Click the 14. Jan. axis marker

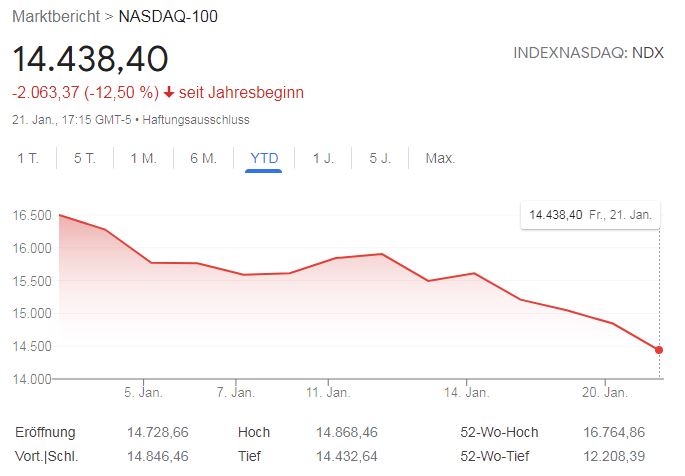pyautogui.click(x=467, y=392)
